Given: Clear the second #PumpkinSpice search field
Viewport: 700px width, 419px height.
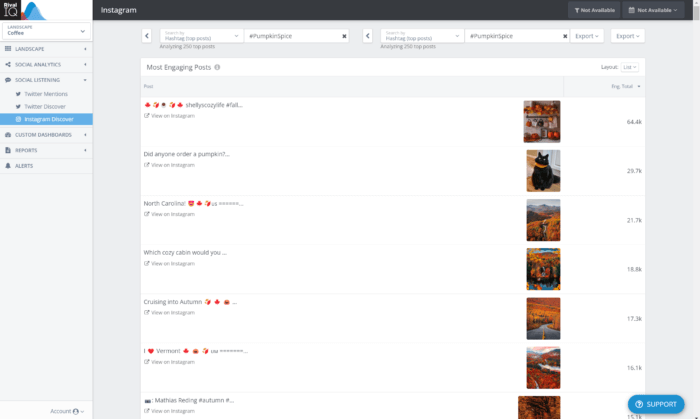Looking at the screenshot, I should click(x=565, y=36).
